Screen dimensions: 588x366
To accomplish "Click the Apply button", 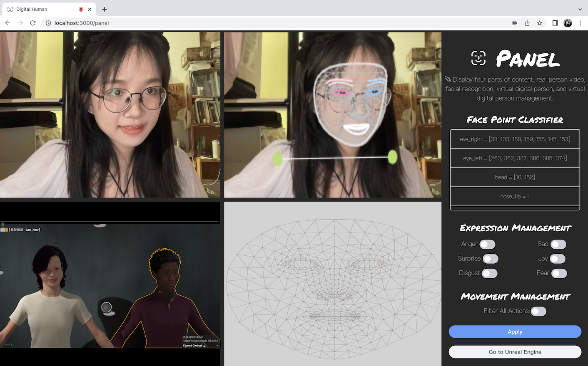I will pyautogui.click(x=515, y=331).
